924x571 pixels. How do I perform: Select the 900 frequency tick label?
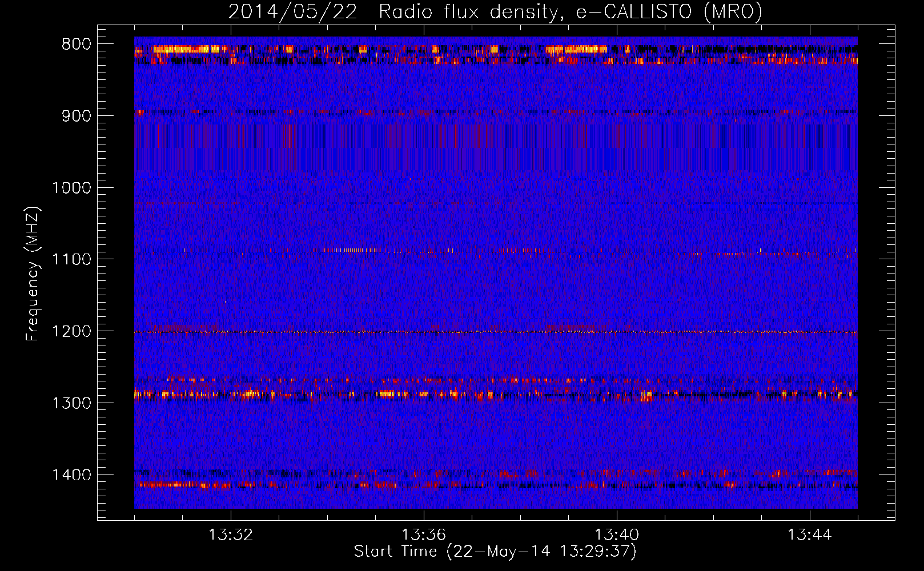[77, 116]
